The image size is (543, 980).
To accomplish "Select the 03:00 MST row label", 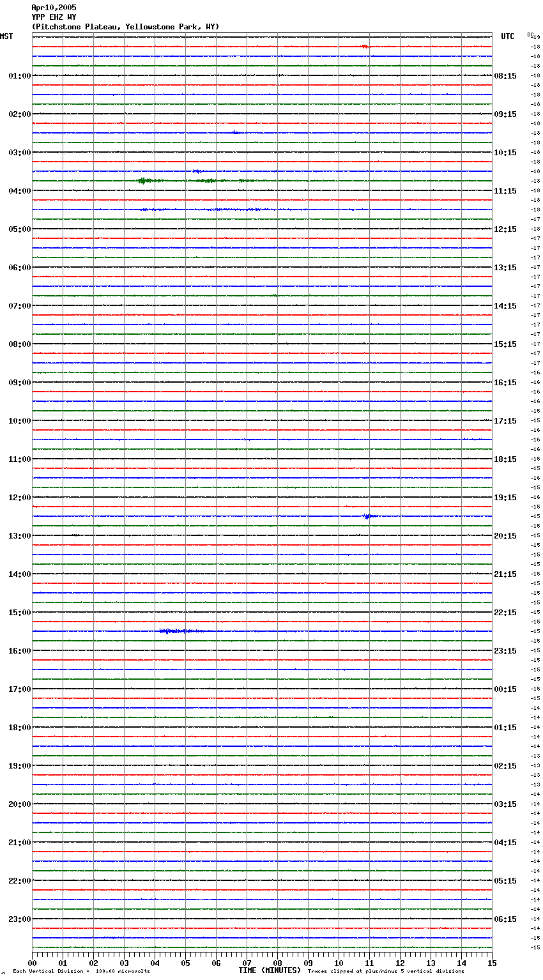I will (20, 153).
